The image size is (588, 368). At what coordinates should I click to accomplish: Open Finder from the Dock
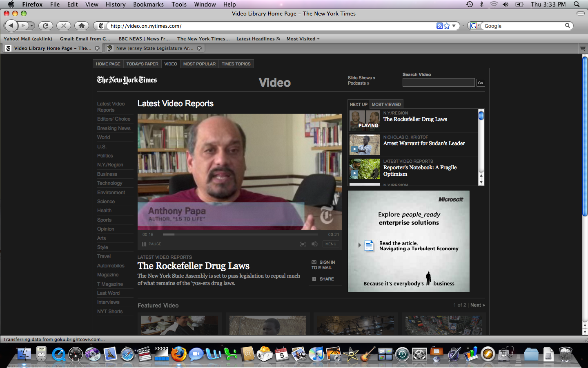pyautogui.click(x=24, y=354)
